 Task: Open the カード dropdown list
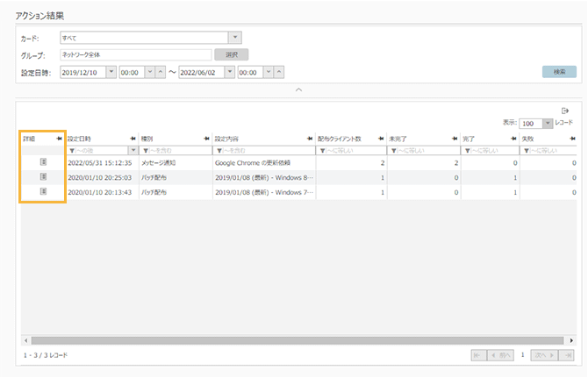[234, 38]
